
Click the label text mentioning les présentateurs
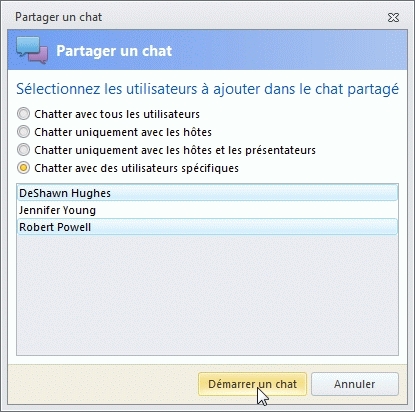(x=175, y=150)
